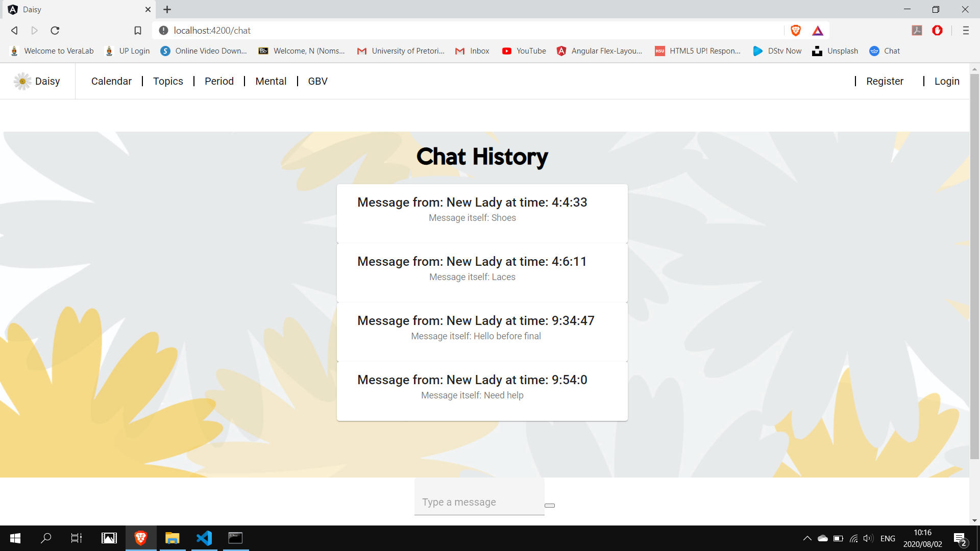Click the Register link
980x551 pixels.
coord(885,81)
